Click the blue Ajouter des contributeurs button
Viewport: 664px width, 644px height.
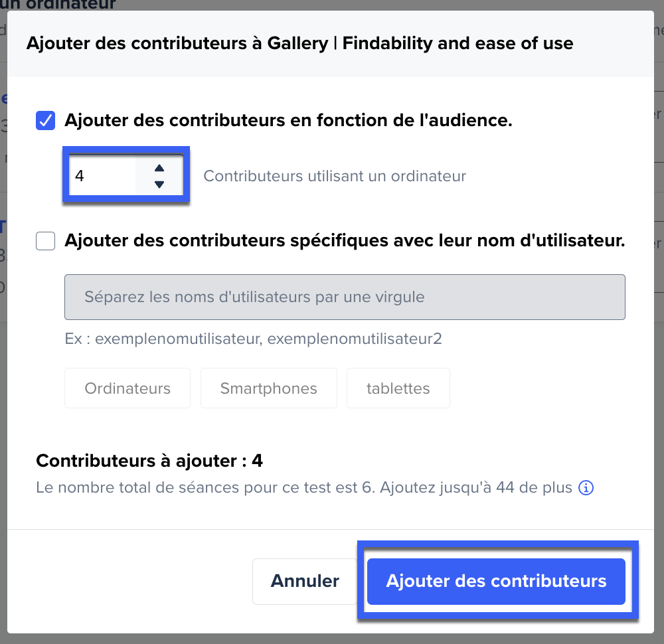pyautogui.click(x=496, y=581)
